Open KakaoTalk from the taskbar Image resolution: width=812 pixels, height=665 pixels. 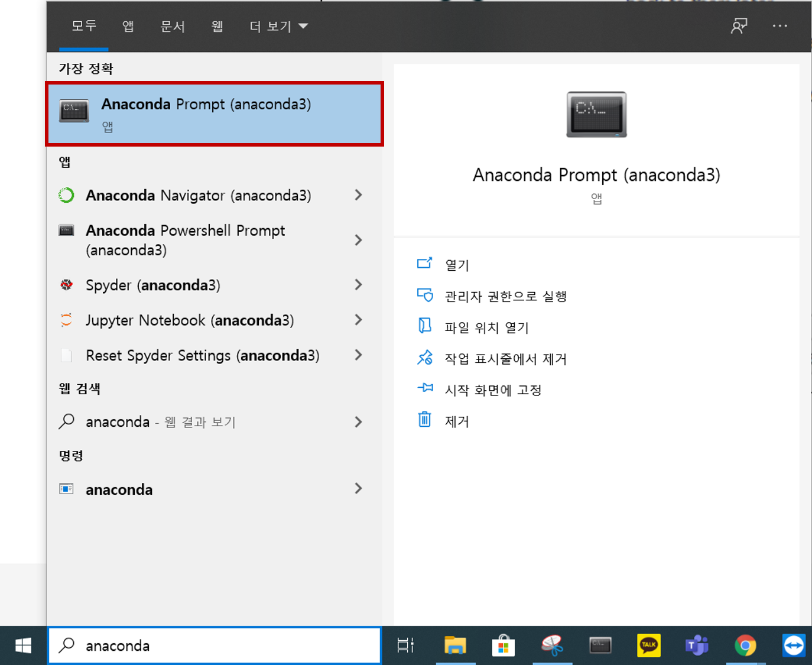[x=648, y=645]
